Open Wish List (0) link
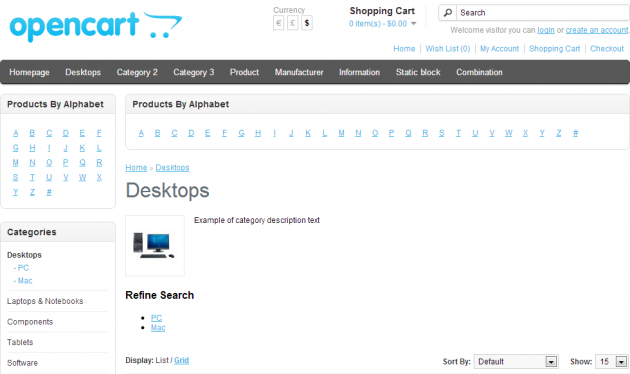This screenshot has width=630, height=374. (x=448, y=49)
